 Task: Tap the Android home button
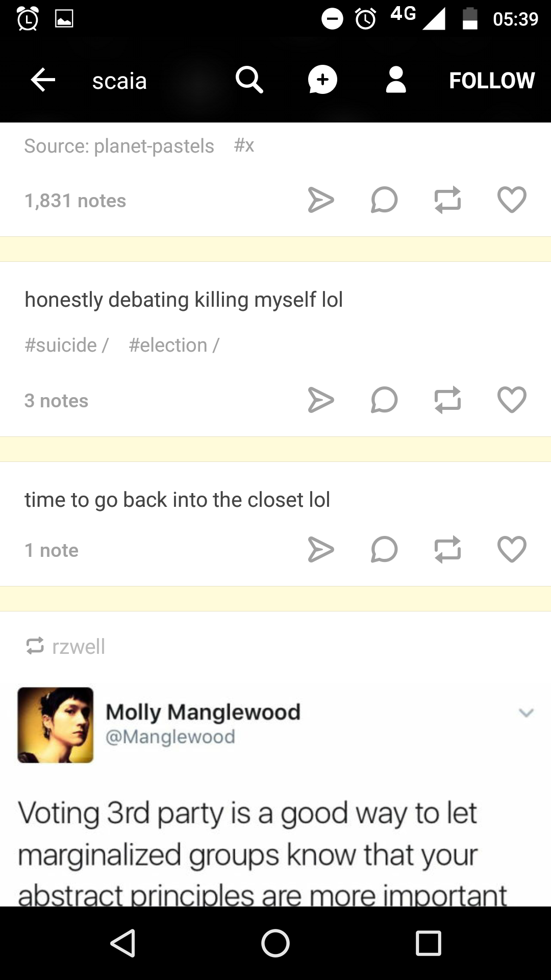[275, 943]
